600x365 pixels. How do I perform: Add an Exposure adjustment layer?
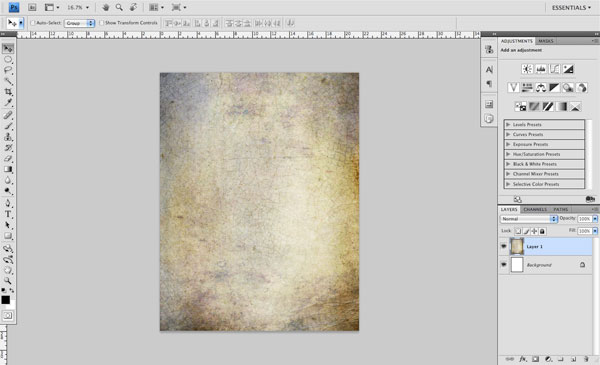[x=568, y=69]
